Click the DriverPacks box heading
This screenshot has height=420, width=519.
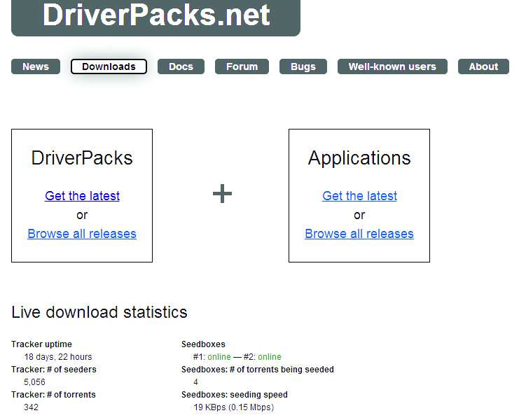[82, 157]
